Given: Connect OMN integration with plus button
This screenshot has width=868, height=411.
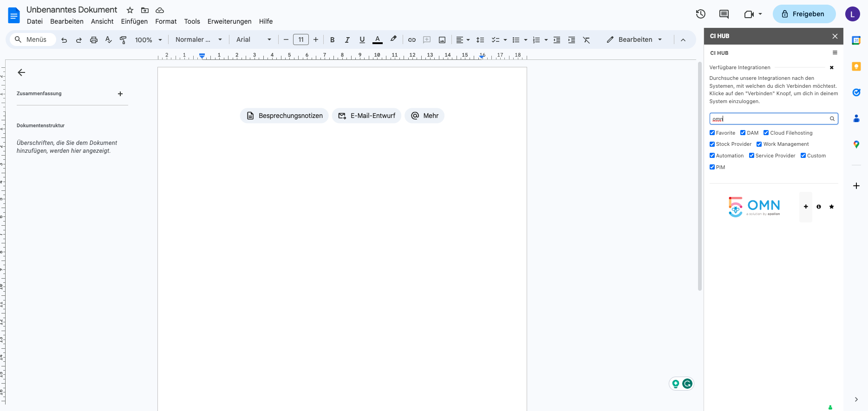Looking at the screenshot, I should pos(806,207).
